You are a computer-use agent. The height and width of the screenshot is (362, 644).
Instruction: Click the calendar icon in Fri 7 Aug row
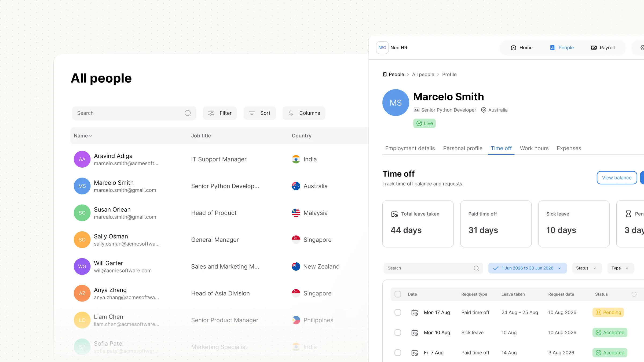pos(415,353)
